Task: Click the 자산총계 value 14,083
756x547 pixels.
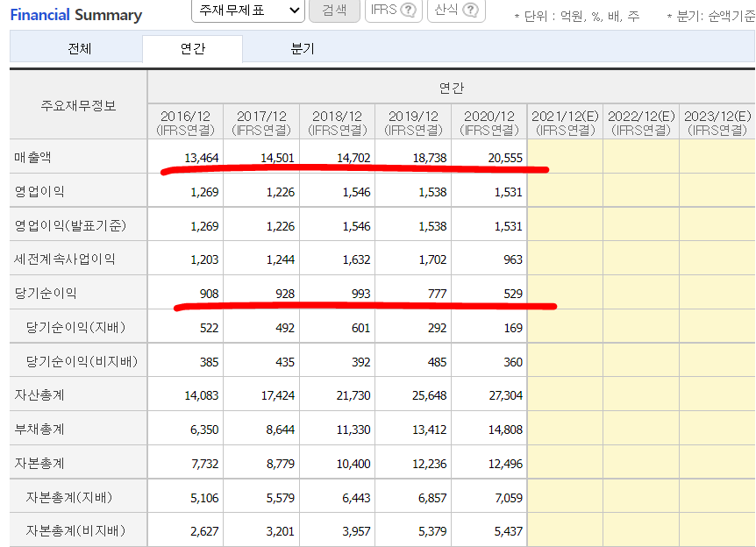Action: coord(202,395)
